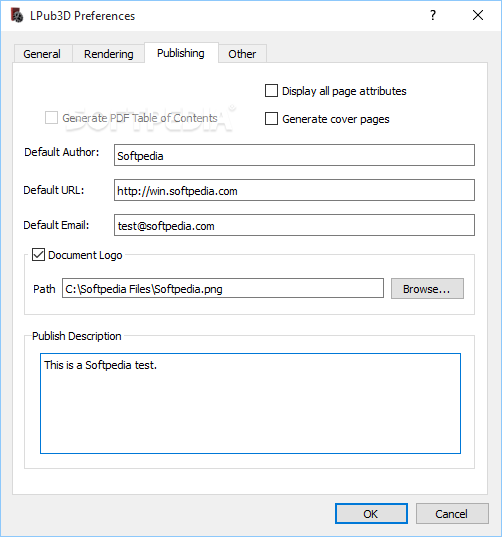Click the question mark help button
The width and height of the screenshot is (502, 537).
[433, 15]
